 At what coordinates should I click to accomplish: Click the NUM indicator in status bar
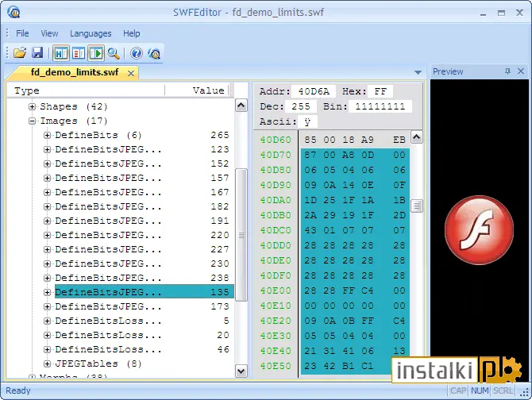480,390
